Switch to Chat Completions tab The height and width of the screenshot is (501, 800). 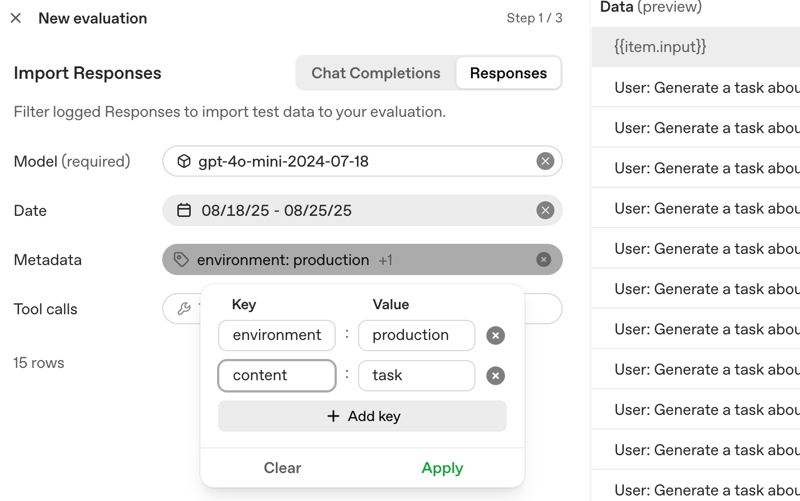(375, 73)
